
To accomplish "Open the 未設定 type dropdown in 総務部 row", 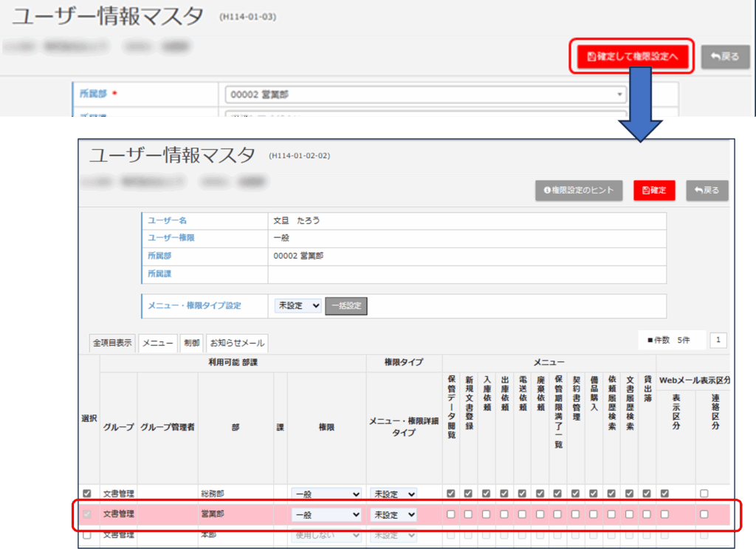I will pyautogui.click(x=393, y=494).
